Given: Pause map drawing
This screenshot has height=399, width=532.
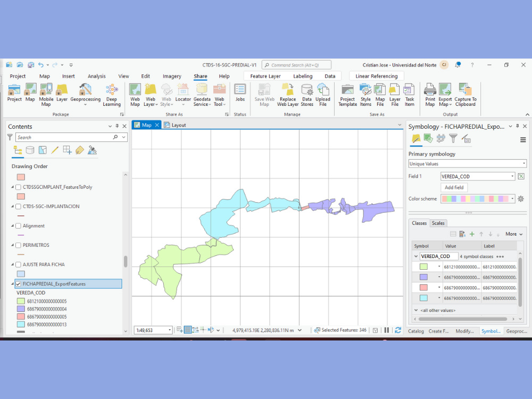Looking at the screenshot, I should [386, 330].
